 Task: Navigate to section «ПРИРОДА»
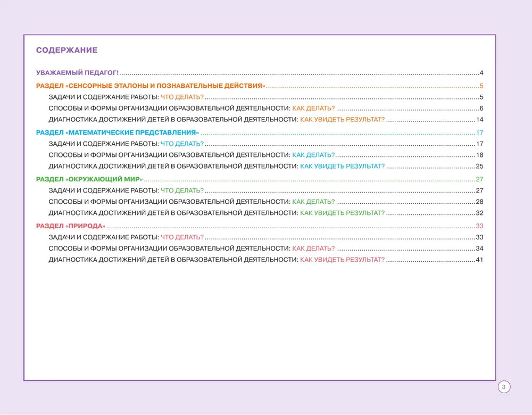click(71, 226)
